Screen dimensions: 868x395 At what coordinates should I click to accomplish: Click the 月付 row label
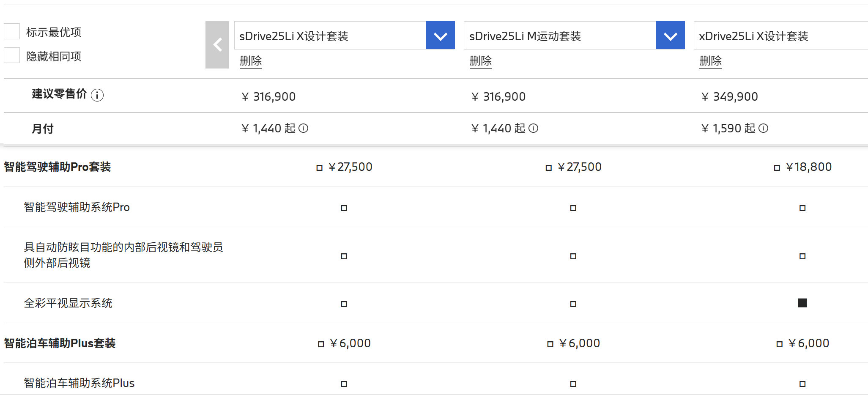tap(43, 129)
